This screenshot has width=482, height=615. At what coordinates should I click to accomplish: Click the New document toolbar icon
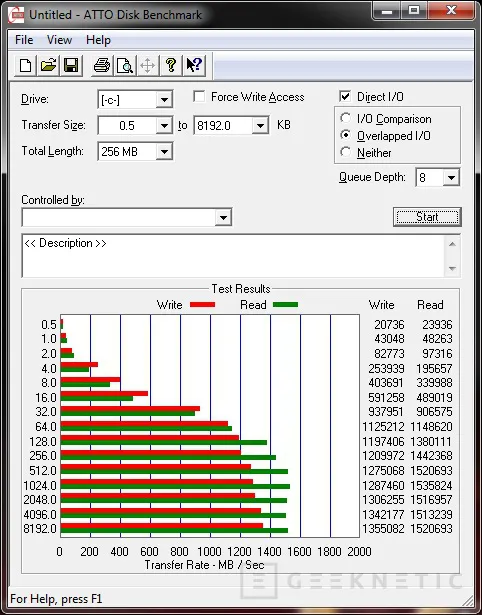point(25,65)
